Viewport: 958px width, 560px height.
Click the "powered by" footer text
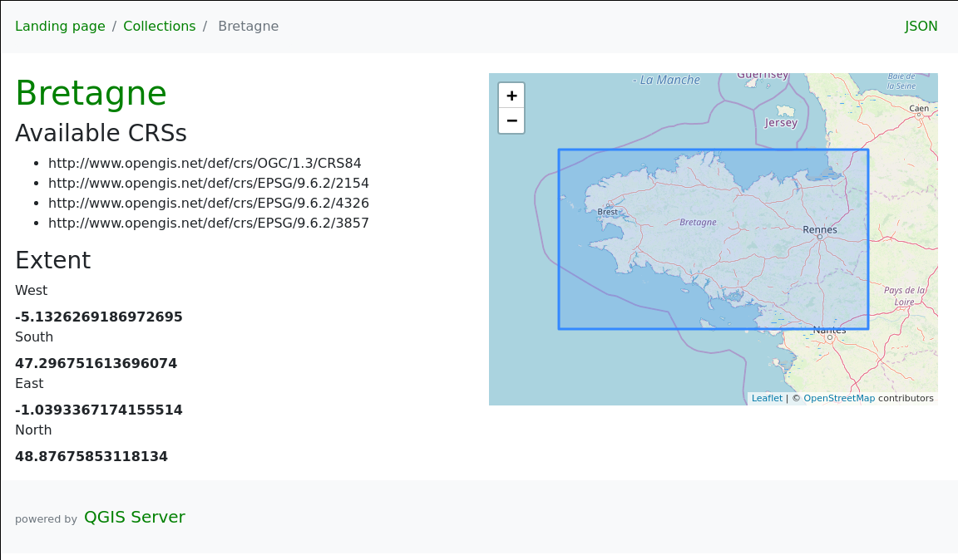[46, 519]
